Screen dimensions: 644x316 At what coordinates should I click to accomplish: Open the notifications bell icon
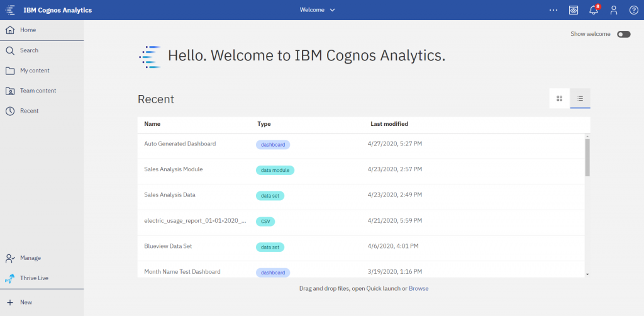pos(594,10)
